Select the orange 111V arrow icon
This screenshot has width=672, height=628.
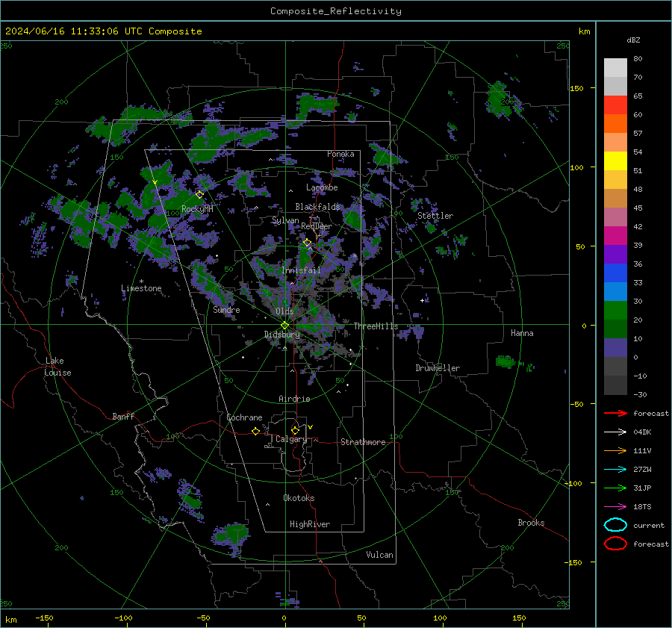coord(615,450)
